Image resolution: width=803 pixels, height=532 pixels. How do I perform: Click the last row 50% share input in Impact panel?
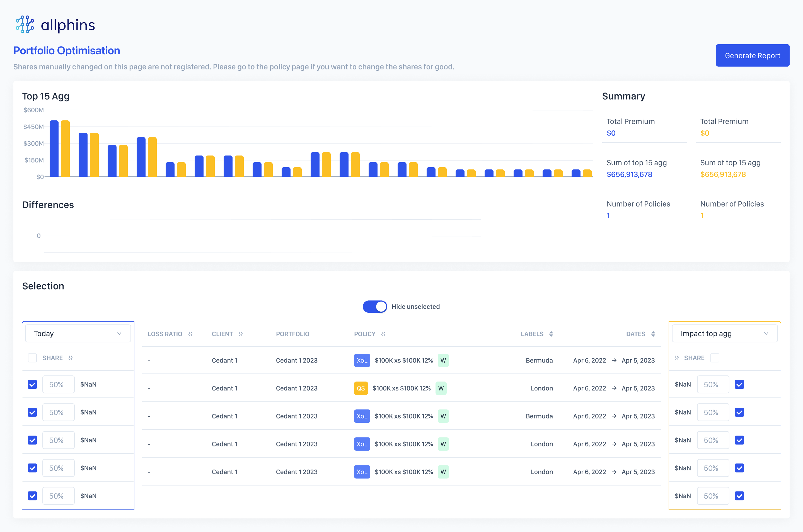point(712,496)
